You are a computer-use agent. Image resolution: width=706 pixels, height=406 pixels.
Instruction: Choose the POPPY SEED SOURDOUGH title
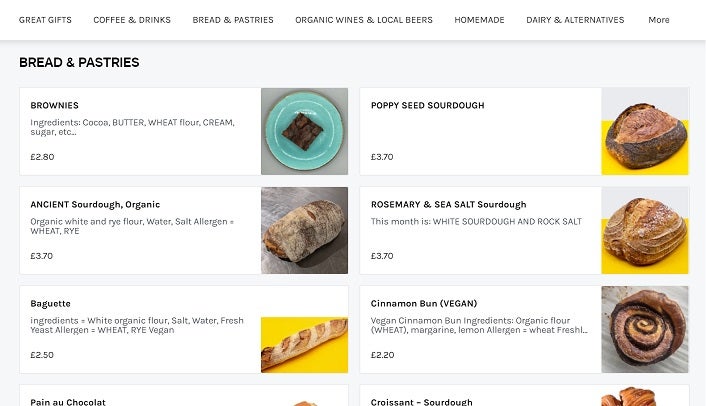pos(427,105)
